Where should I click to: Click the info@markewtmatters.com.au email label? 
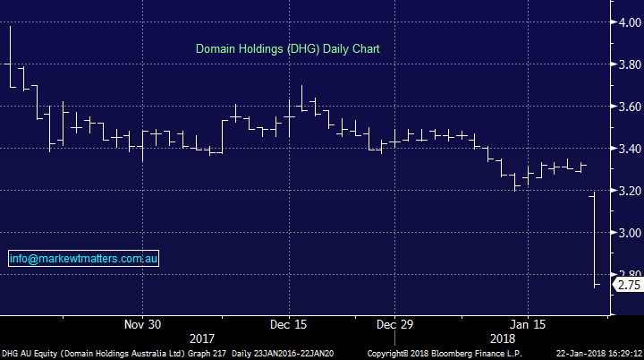tap(83, 259)
